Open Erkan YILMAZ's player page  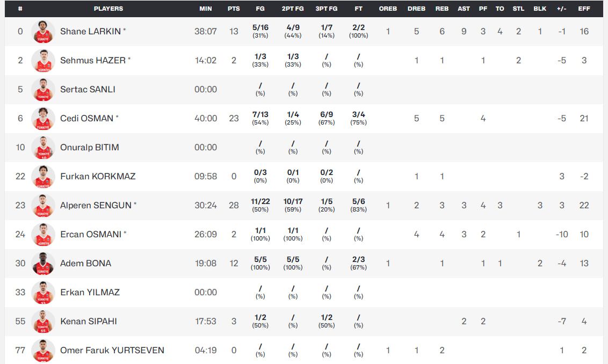click(x=90, y=293)
